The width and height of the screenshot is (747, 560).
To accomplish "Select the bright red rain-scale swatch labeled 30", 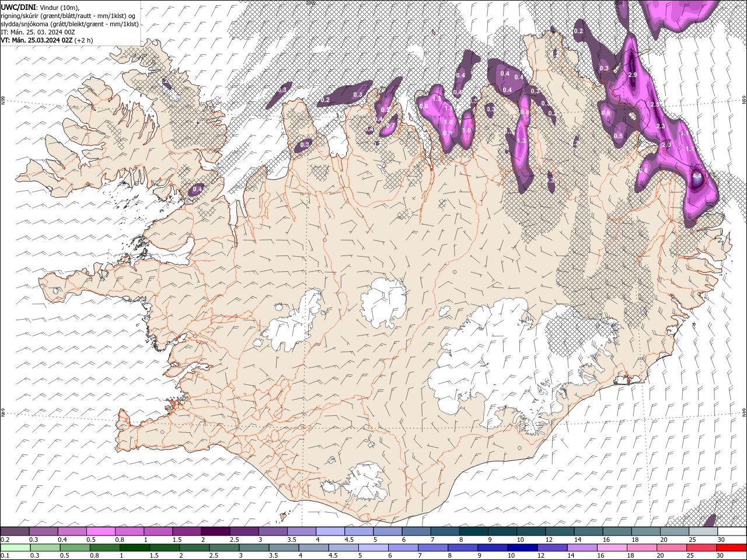I will [731, 548].
